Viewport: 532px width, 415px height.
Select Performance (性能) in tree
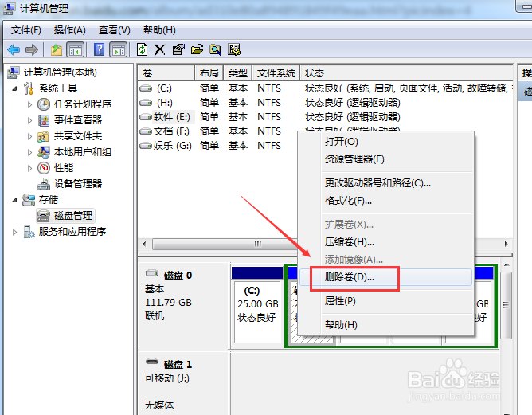[64, 167]
